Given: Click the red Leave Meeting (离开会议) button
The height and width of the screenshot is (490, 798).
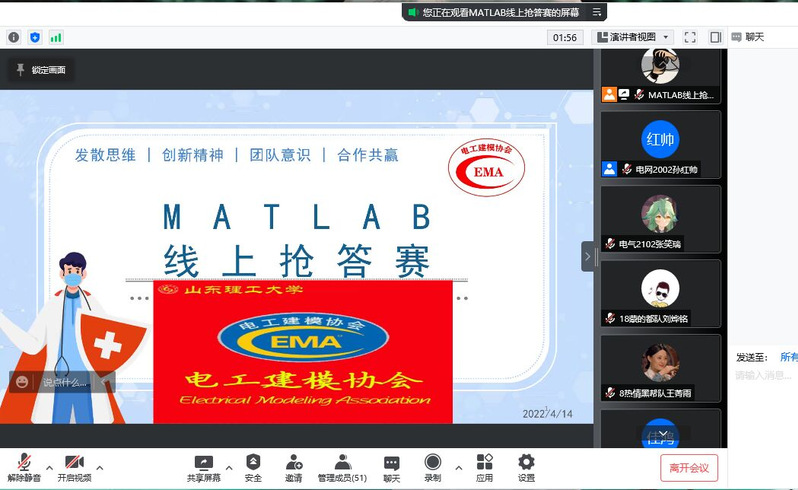Looking at the screenshot, I should [688, 467].
